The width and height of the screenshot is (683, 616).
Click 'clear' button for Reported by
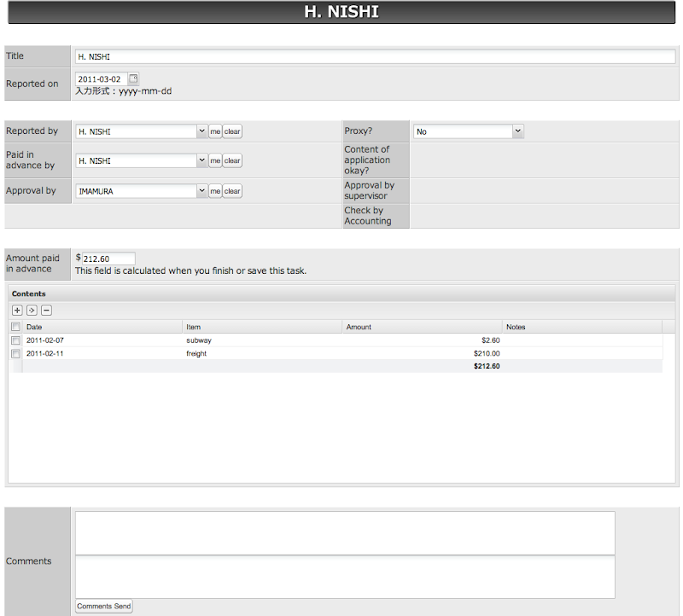click(232, 131)
